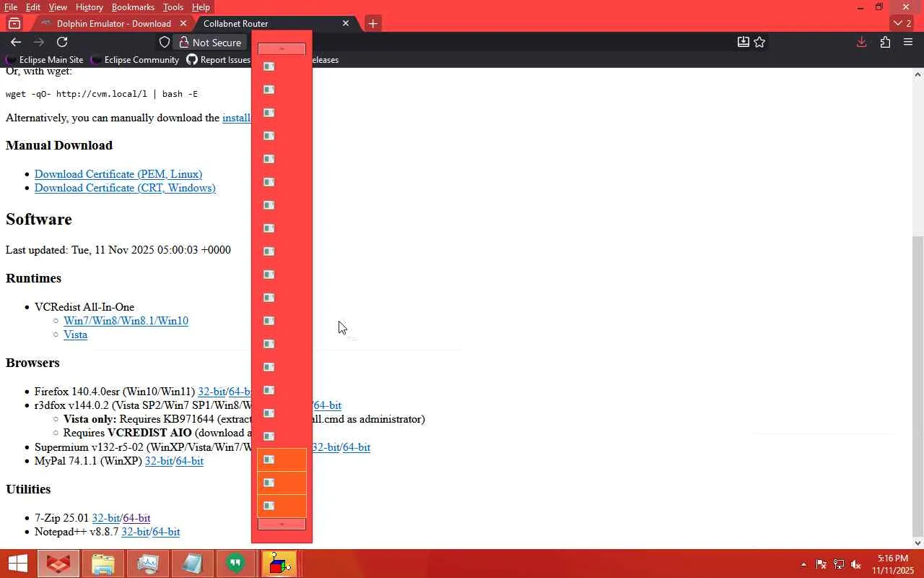The image size is (924, 578).
Task: Open the Bookmarks menu
Action: tap(134, 7)
